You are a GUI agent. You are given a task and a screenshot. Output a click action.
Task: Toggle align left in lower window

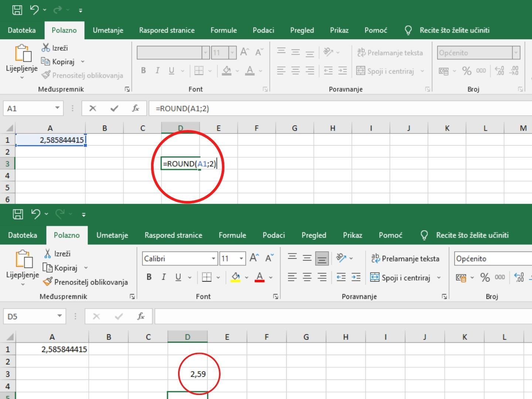292,277
